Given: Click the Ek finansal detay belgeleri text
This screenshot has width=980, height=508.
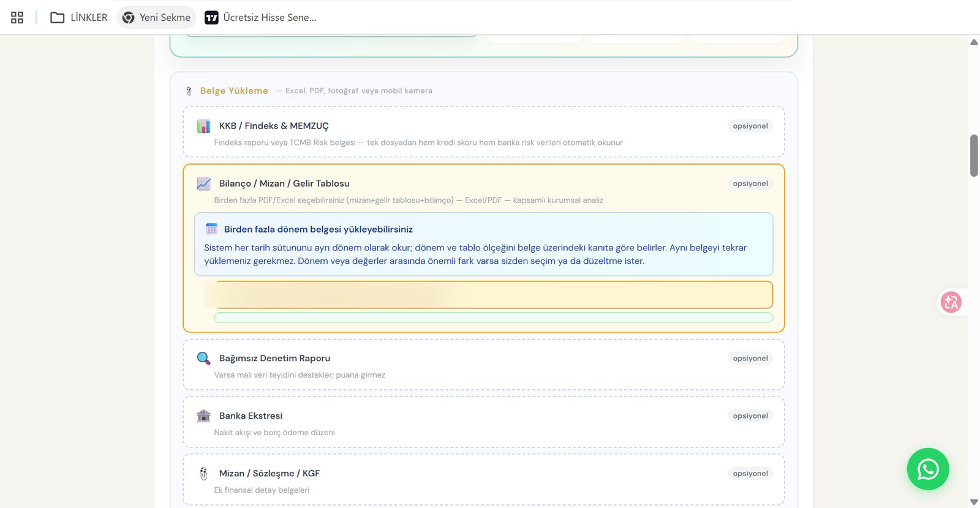Looking at the screenshot, I should click(x=262, y=490).
